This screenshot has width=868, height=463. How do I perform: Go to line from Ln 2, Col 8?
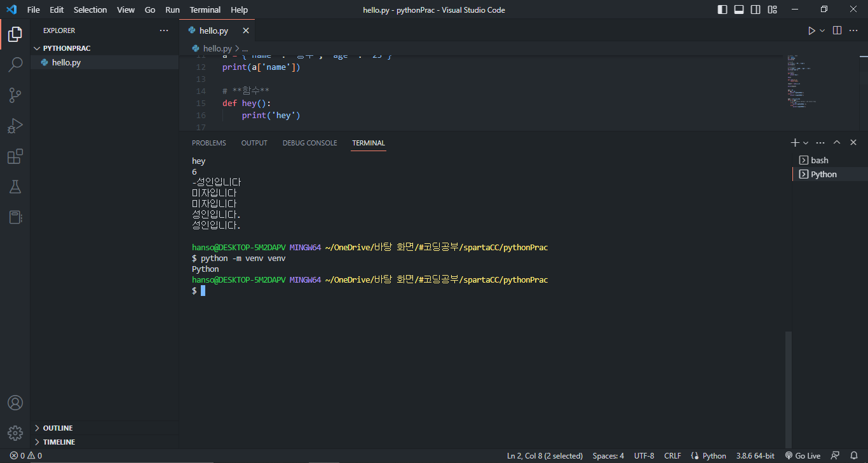point(545,456)
